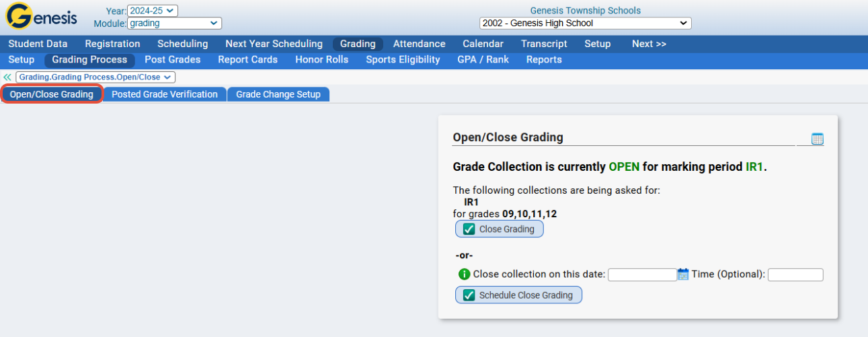Open Setup in the grading submenu

click(22, 60)
